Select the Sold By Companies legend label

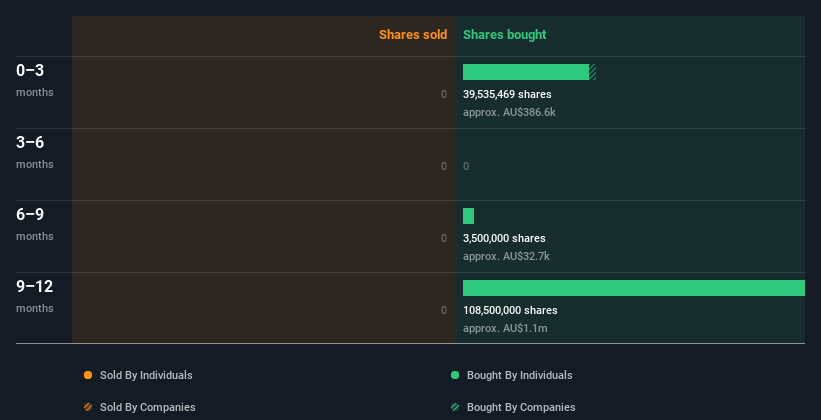(x=148, y=407)
